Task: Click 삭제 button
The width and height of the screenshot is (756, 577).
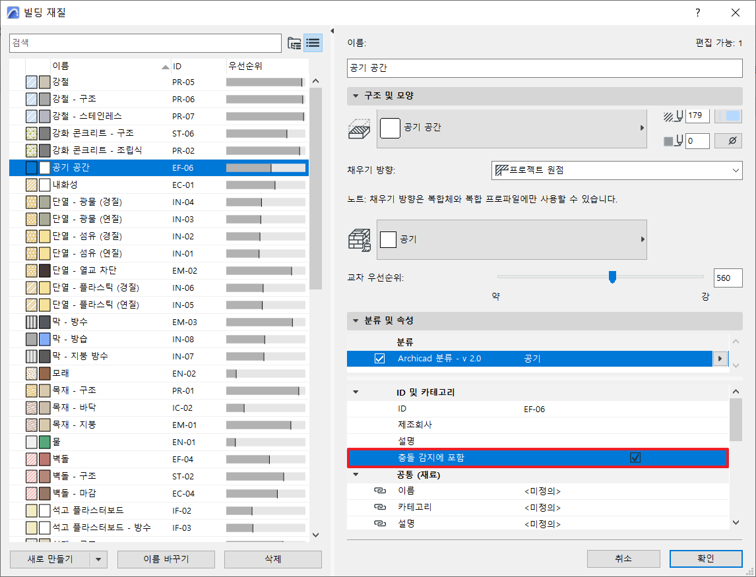Action: 273,560
